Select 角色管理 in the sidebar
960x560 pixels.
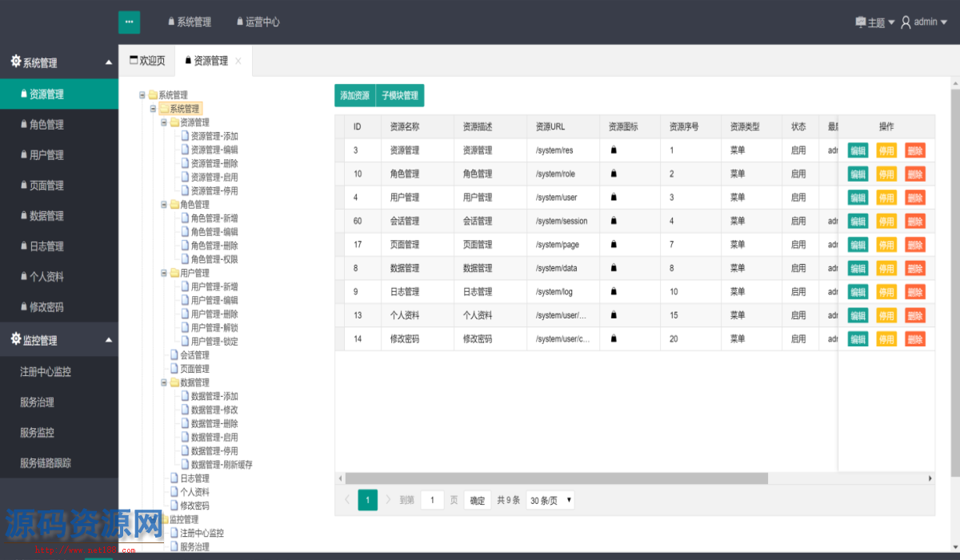59,124
